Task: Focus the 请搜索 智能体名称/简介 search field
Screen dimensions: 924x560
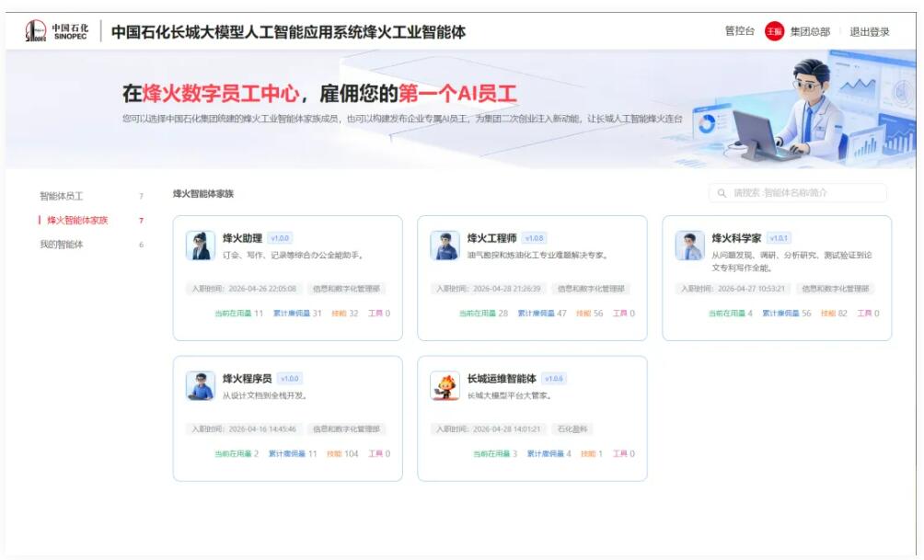Action: (797, 193)
